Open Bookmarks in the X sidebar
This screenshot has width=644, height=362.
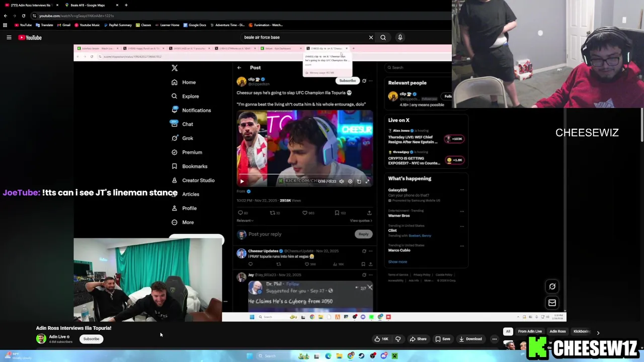[x=189, y=166]
